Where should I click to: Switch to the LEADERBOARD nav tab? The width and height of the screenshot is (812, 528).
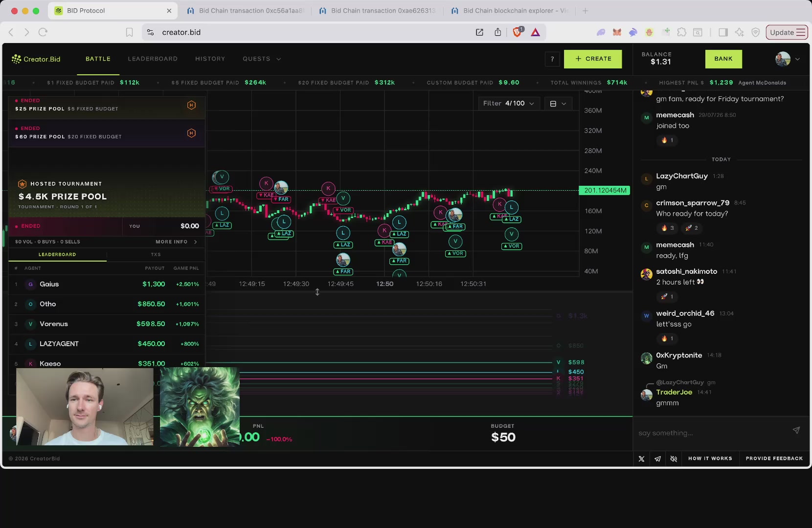(x=153, y=59)
